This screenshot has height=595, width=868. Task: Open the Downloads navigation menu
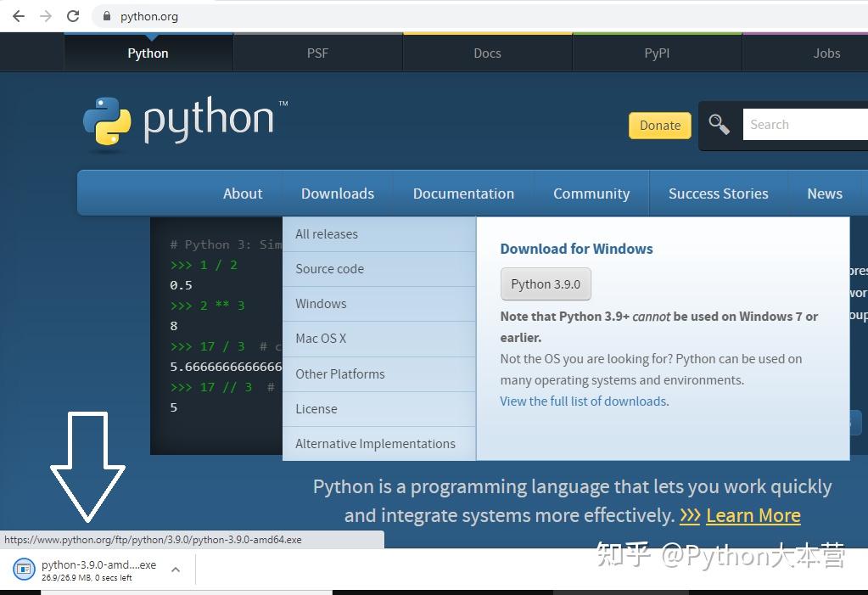337,193
